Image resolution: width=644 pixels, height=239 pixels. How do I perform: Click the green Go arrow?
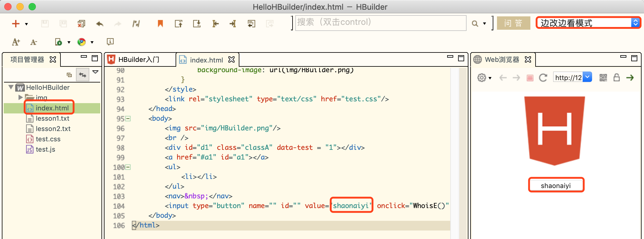coord(630,78)
